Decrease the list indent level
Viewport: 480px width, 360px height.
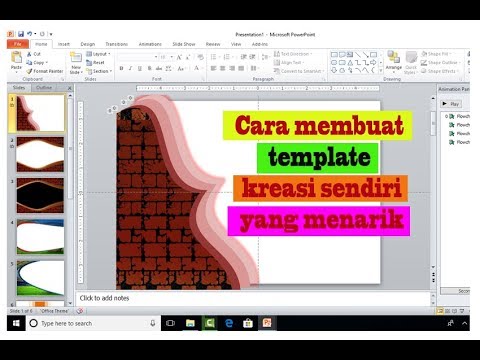pos(244,57)
